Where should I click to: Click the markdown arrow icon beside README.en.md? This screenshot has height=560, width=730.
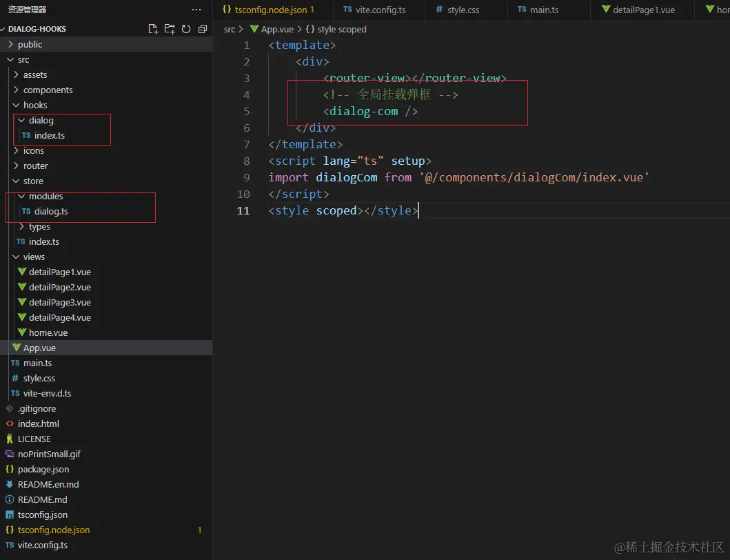point(10,484)
